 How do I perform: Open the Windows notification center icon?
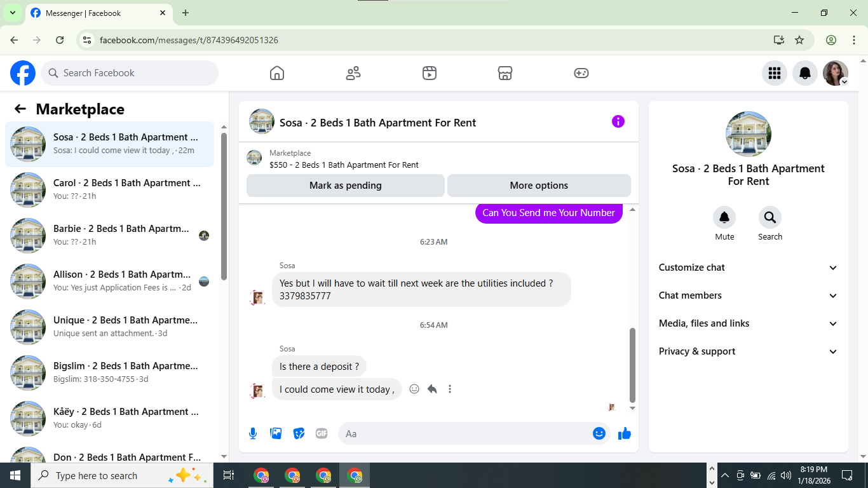[847, 475]
